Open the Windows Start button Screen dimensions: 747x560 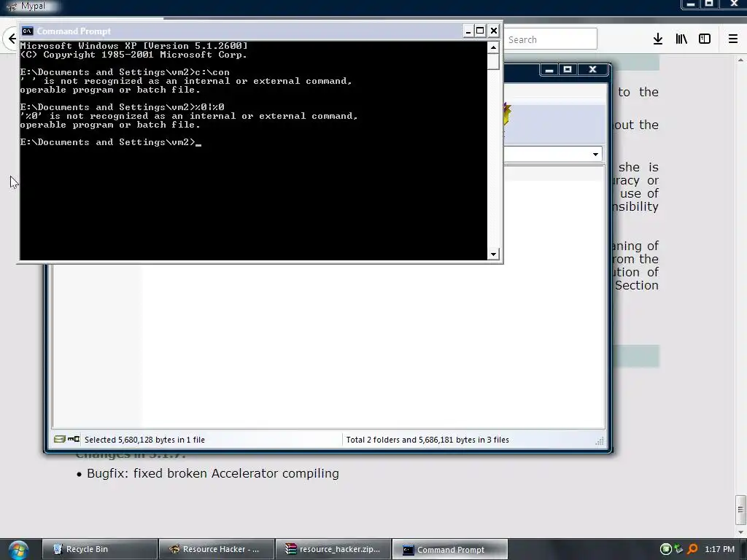coord(18,550)
